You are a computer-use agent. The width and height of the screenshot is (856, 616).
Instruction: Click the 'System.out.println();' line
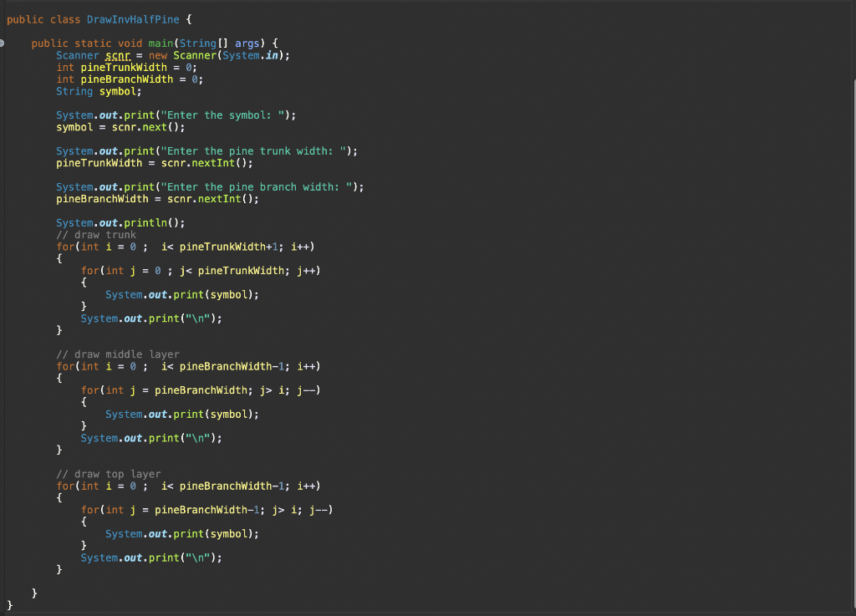120,223
